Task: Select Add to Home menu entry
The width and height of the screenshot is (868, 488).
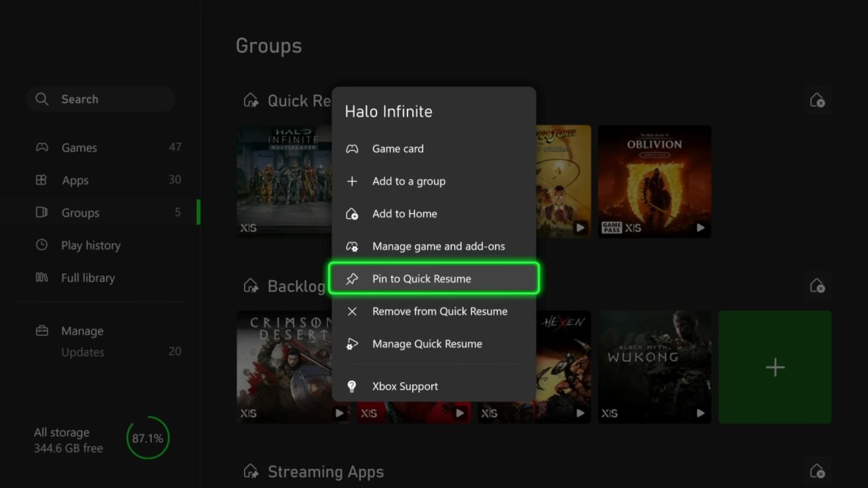Action: click(x=434, y=213)
